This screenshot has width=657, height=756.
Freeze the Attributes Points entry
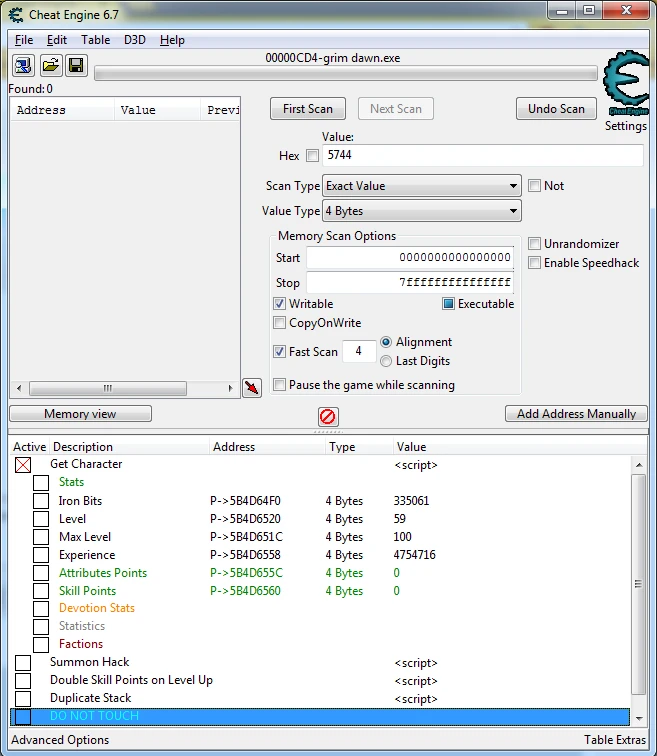41,573
